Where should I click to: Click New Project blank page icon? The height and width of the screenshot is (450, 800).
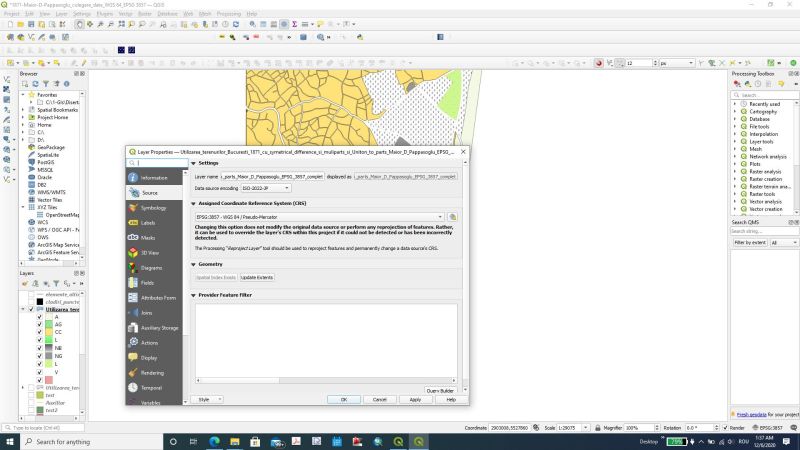[x=10, y=24]
